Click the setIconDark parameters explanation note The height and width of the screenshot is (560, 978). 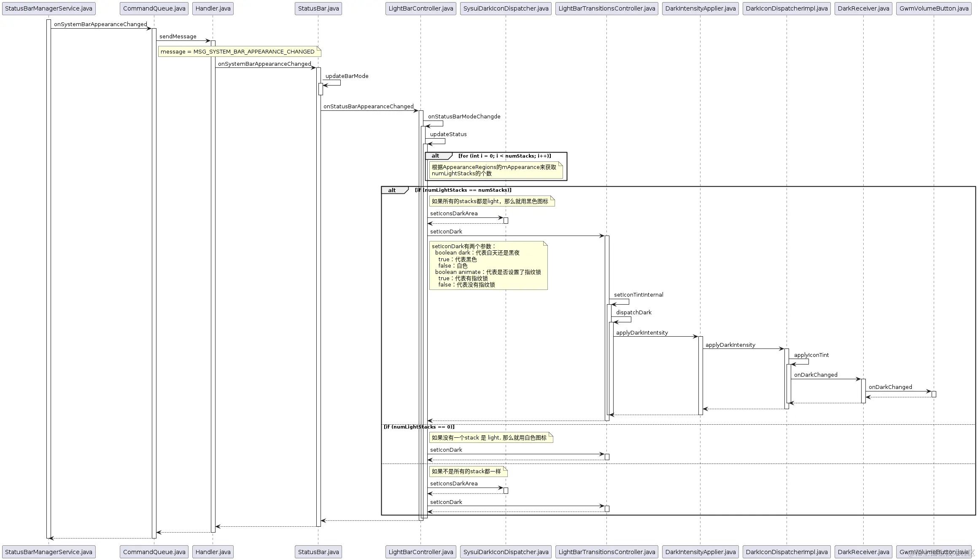(488, 265)
